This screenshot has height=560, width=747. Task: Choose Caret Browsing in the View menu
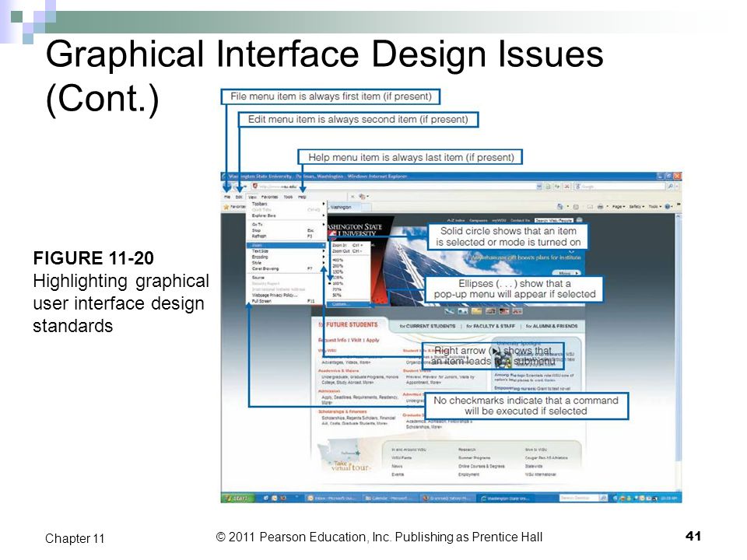286,268
